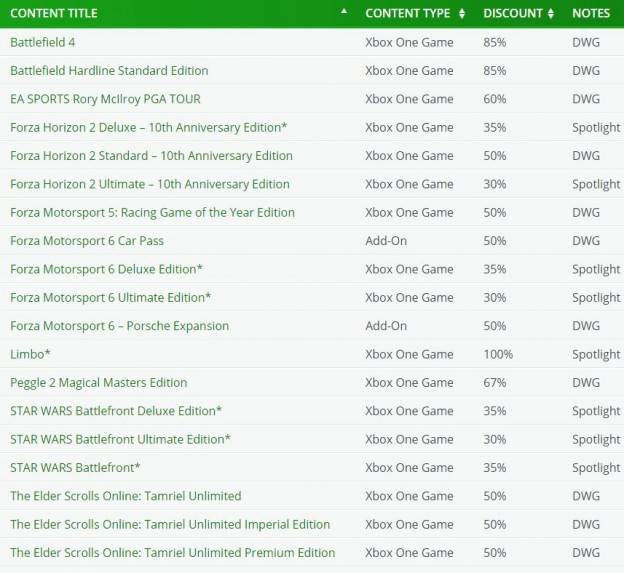624x573 pixels.
Task: Open EA SPORTS Rory McIlroy PGA TOUR
Action: click(105, 99)
